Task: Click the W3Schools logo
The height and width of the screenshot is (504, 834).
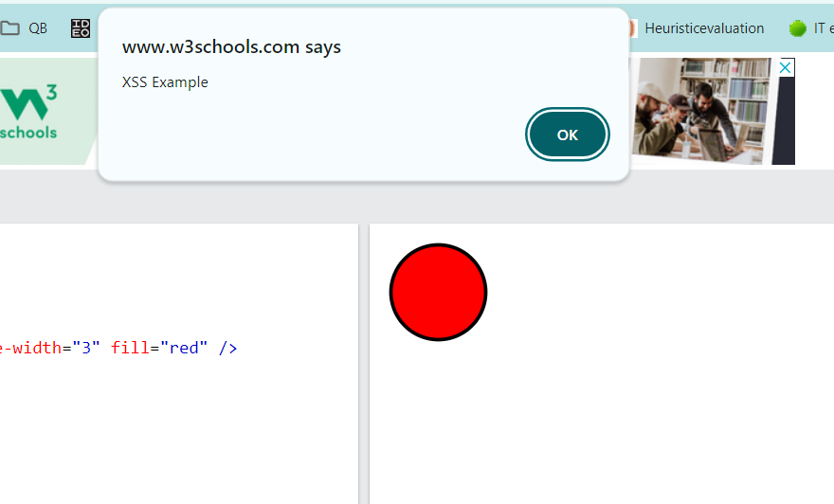Action: tap(28, 112)
